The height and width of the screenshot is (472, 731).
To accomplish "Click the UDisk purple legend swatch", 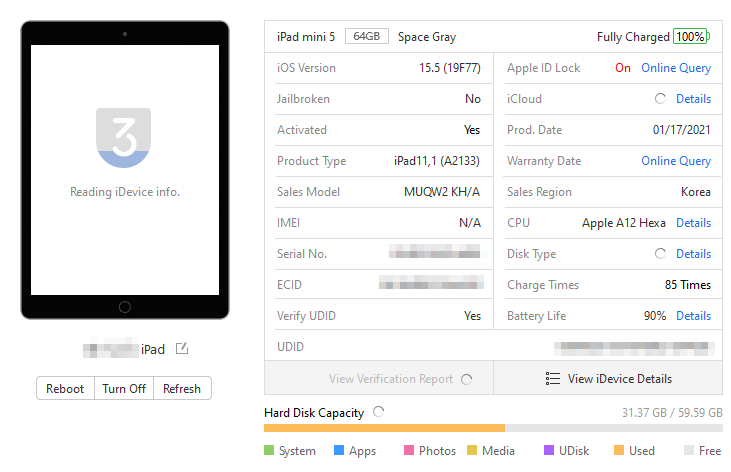I will click(x=549, y=450).
